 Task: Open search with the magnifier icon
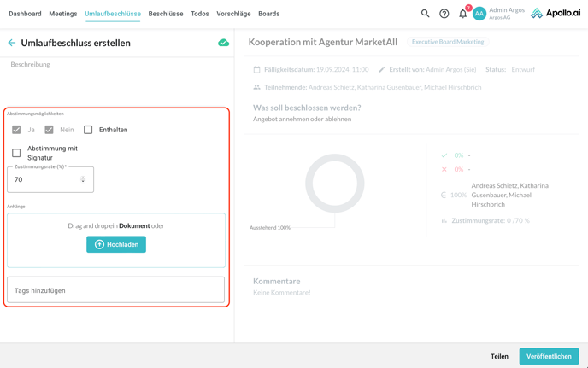[x=425, y=14]
